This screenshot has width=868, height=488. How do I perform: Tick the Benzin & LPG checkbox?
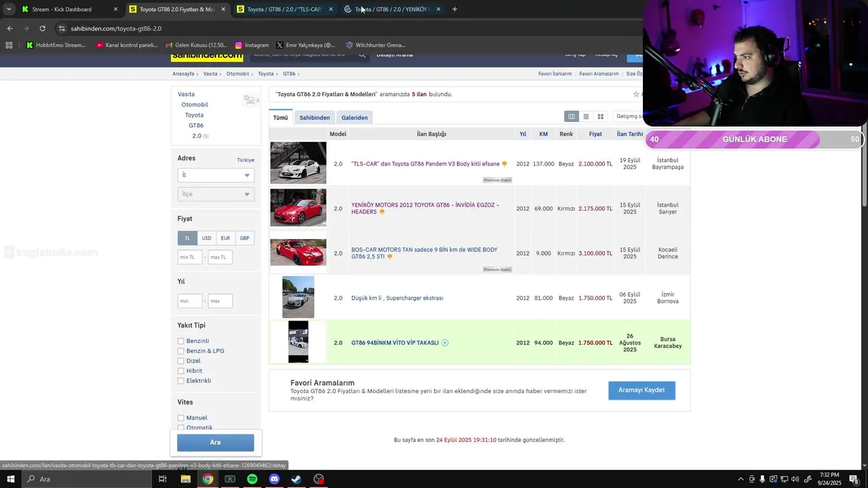pyautogui.click(x=181, y=351)
